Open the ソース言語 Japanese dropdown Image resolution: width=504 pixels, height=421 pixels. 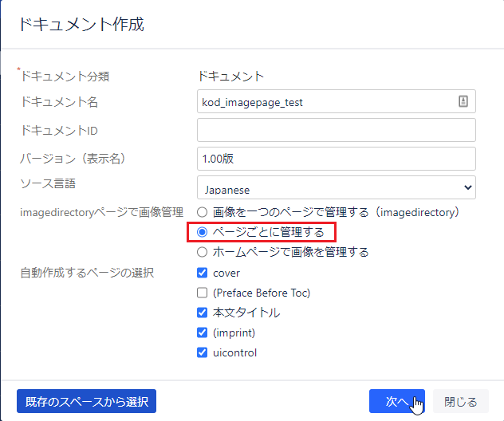coord(336,187)
